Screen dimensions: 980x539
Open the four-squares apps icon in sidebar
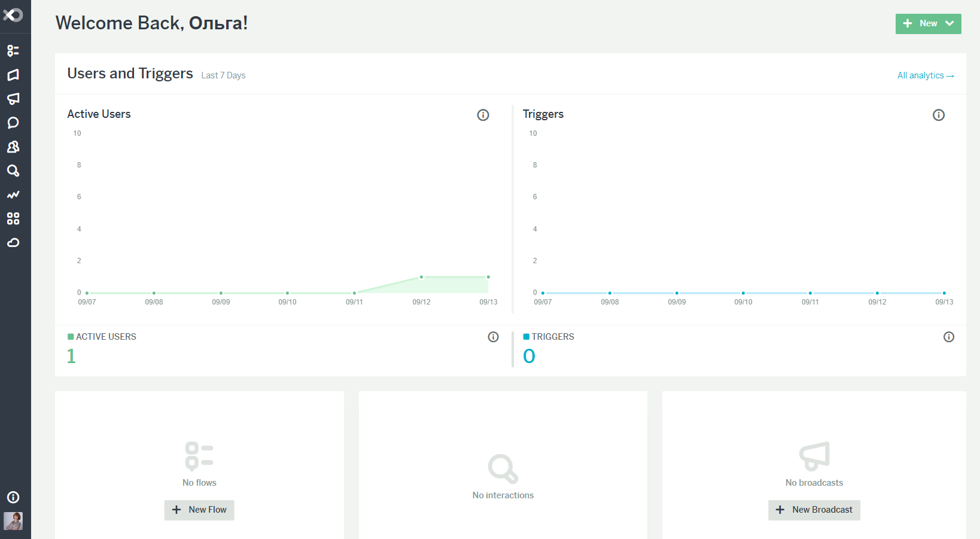pos(13,219)
